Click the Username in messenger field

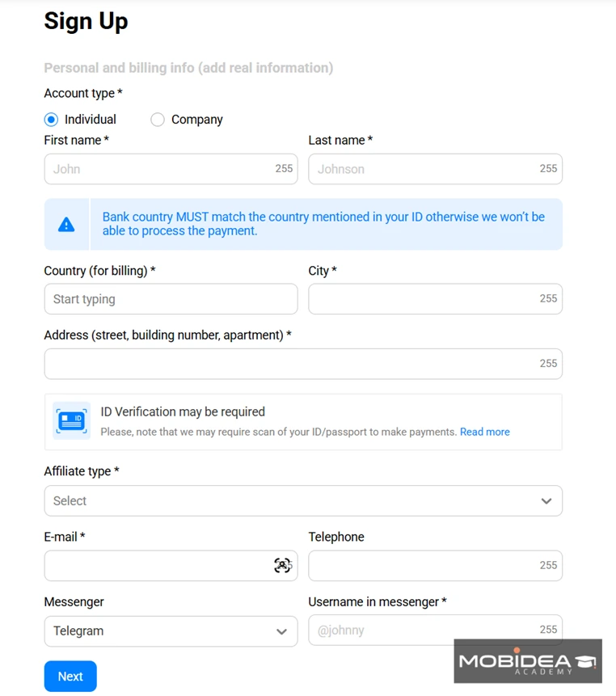[x=436, y=631]
